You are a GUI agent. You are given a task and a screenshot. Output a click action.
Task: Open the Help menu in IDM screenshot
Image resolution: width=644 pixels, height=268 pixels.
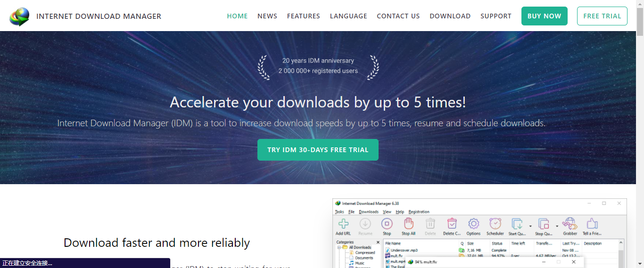tap(400, 212)
